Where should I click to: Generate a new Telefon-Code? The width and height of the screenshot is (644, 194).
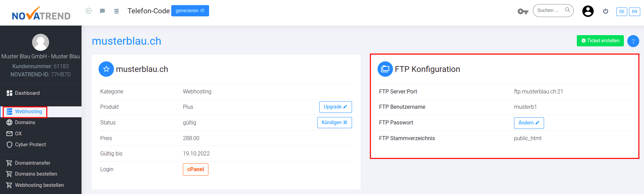(x=190, y=11)
